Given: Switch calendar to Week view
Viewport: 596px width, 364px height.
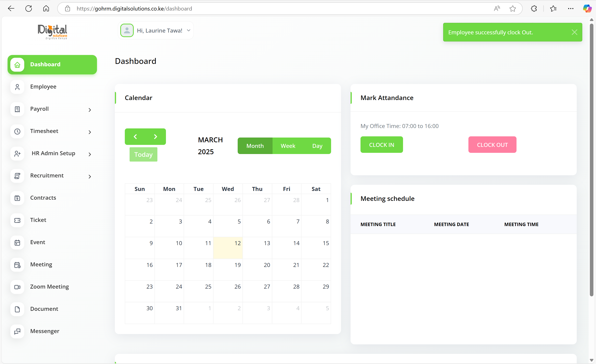Looking at the screenshot, I should click(x=288, y=146).
